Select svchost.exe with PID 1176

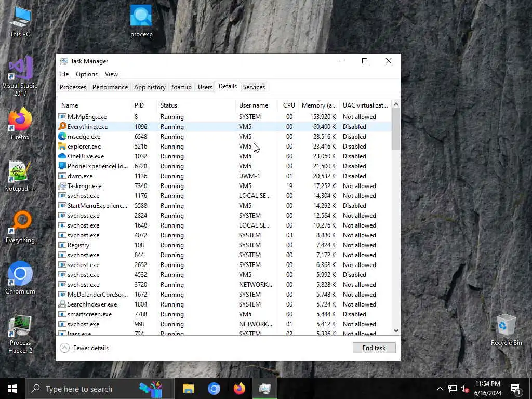coord(223,196)
